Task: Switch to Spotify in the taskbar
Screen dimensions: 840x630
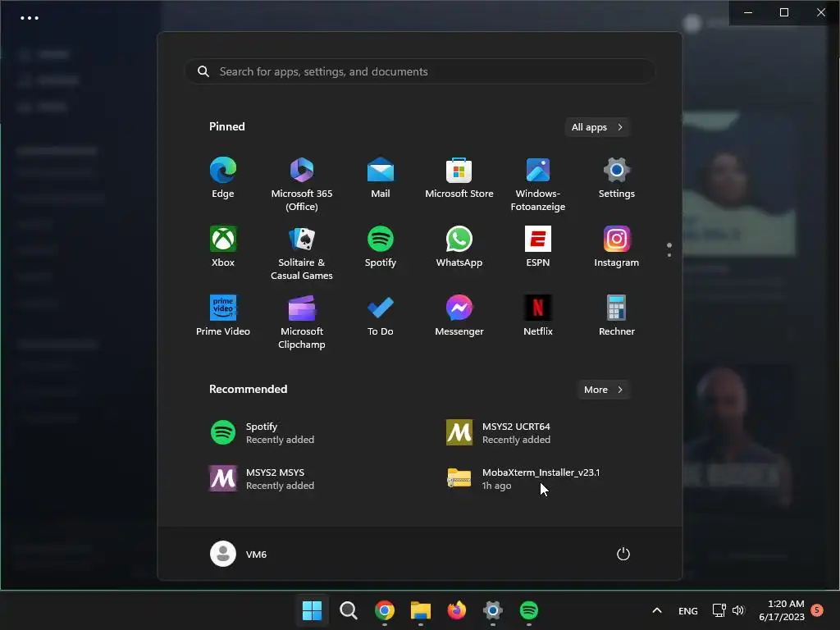Action: coord(529,610)
